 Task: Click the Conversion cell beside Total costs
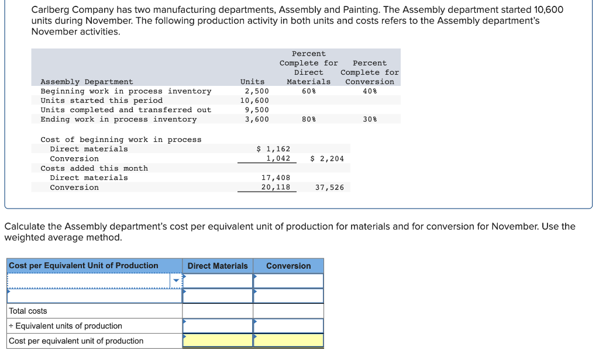(x=287, y=311)
